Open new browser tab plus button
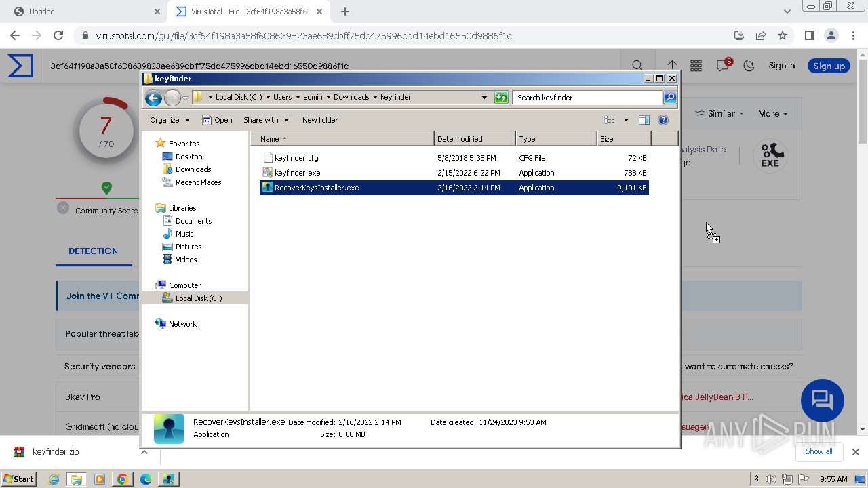Image resolution: width=868 pixels, height=488 pixels. 345,12
